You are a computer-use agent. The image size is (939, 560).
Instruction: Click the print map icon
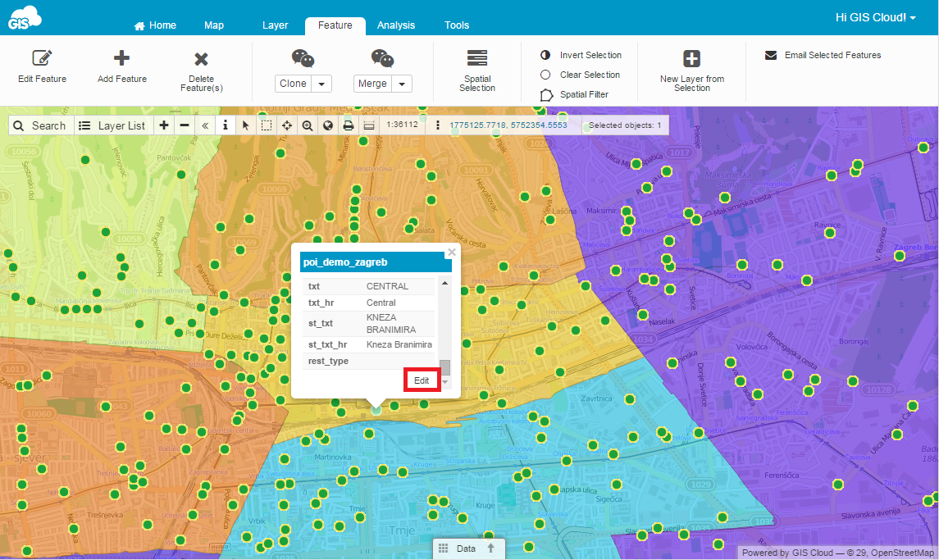tap(348, 125)
